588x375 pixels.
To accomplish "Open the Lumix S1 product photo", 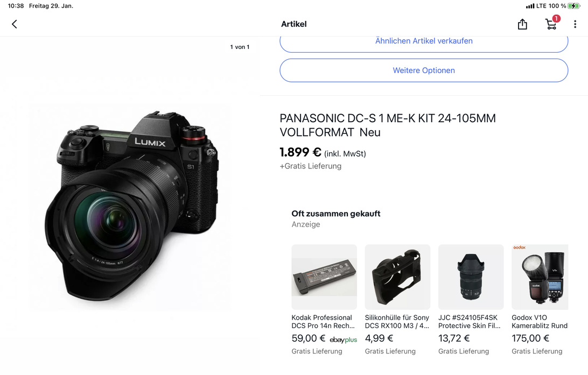I will 129,207.
